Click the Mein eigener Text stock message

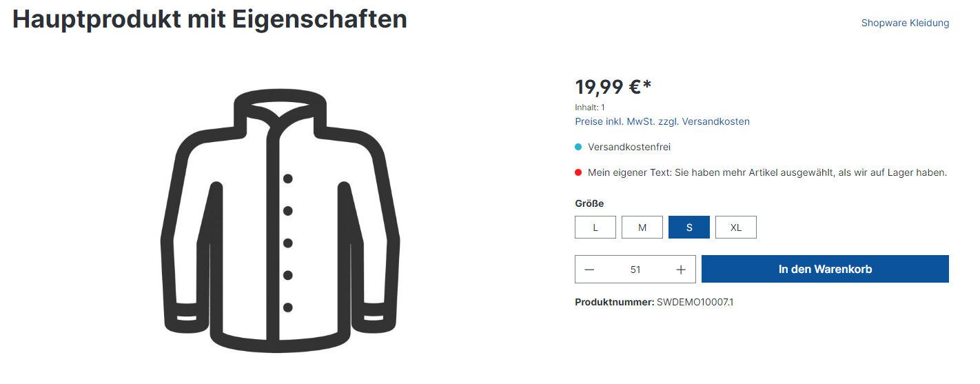pyautogui.click(x=767, y=172)
